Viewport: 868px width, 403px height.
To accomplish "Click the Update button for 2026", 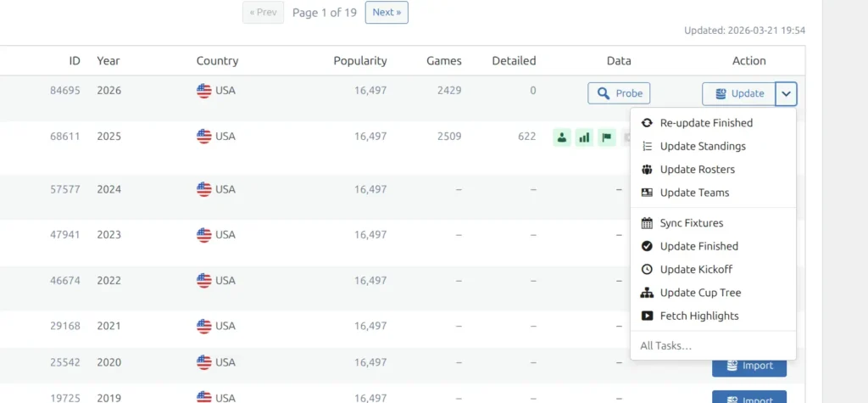I will 739,93.
